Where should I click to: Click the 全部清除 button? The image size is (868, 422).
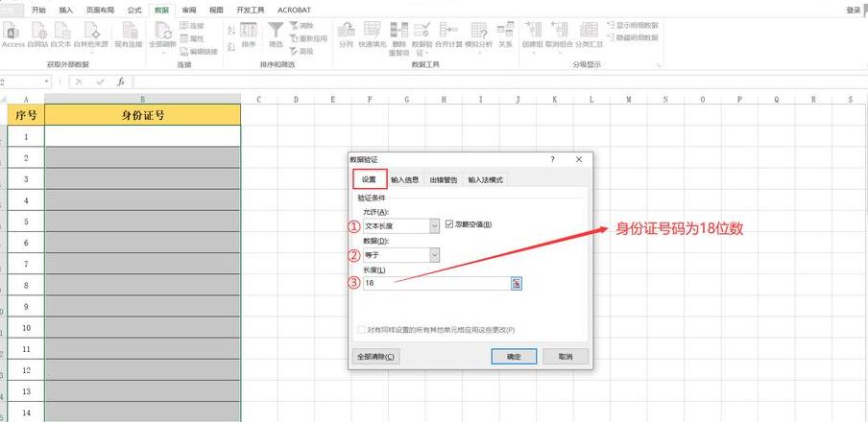375,357
